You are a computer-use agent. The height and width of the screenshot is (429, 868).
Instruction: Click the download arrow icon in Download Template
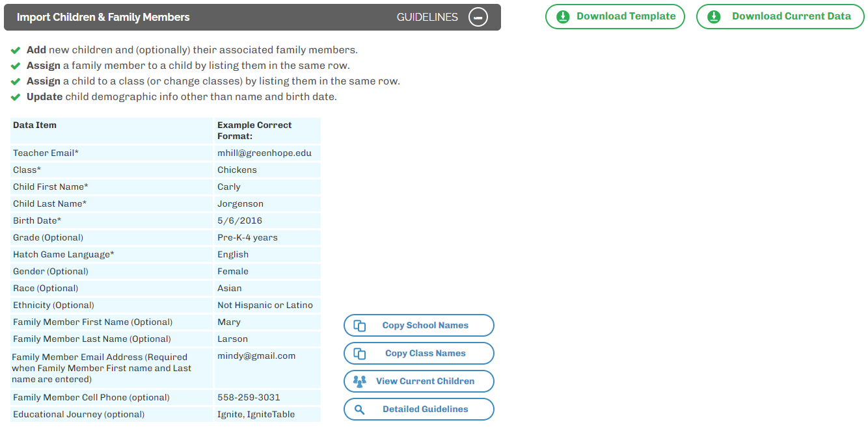pyautogui.click(x=563, y=17)
